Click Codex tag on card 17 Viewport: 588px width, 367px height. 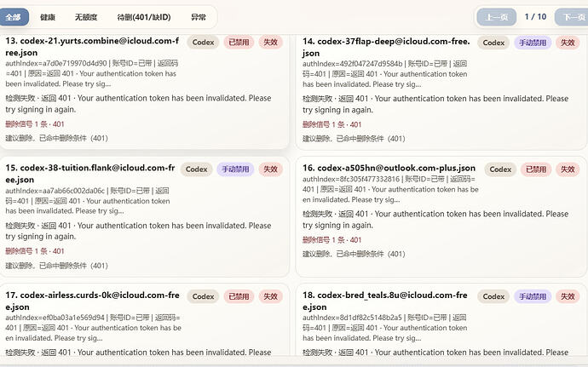coord(203,296)
